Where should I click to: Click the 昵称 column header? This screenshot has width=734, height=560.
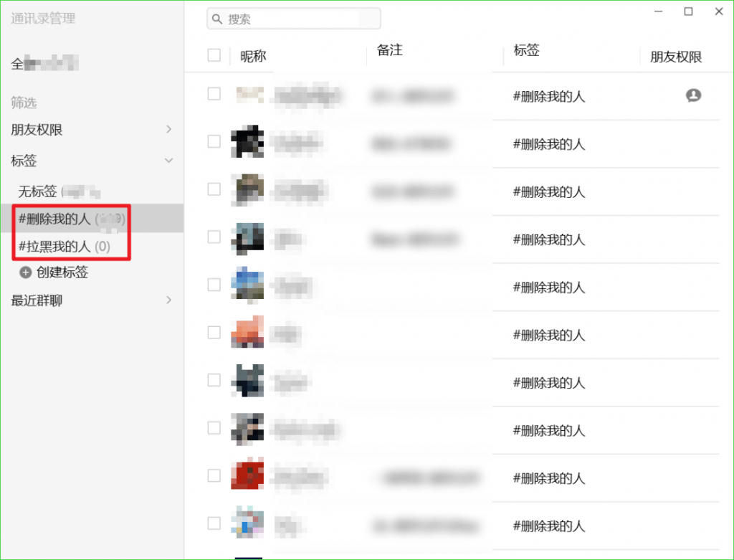click(x=253, y=56)
